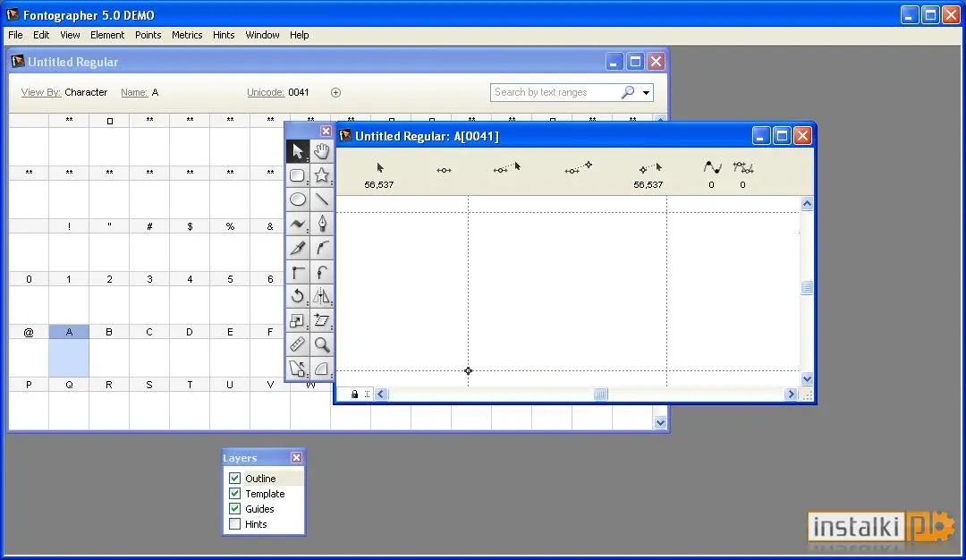Pick the Ellipse tool

[x=298, y=199]
